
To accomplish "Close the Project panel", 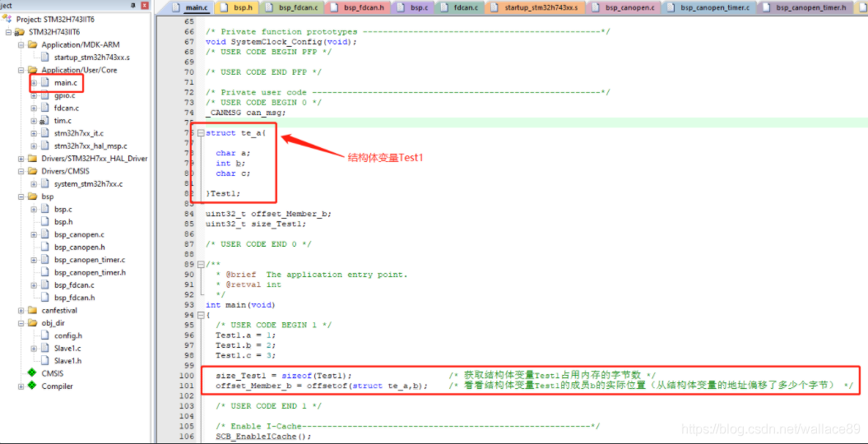I will 145,6.
